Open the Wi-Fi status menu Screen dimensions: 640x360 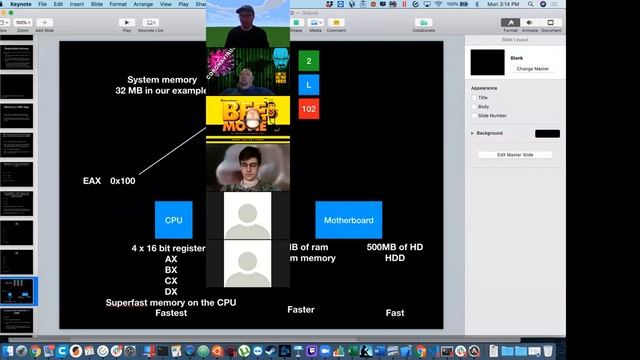438,4
